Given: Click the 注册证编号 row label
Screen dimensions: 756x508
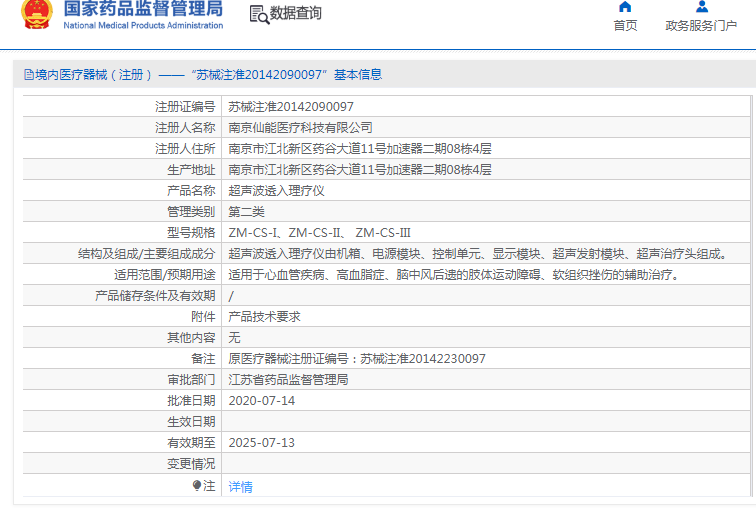Looking at the screenshot, I should (x=185, y=107).
